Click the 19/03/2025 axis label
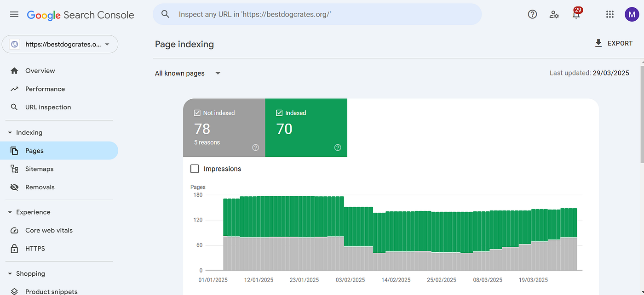This screenshot has width=644, height=295. (x=533, y=280)
